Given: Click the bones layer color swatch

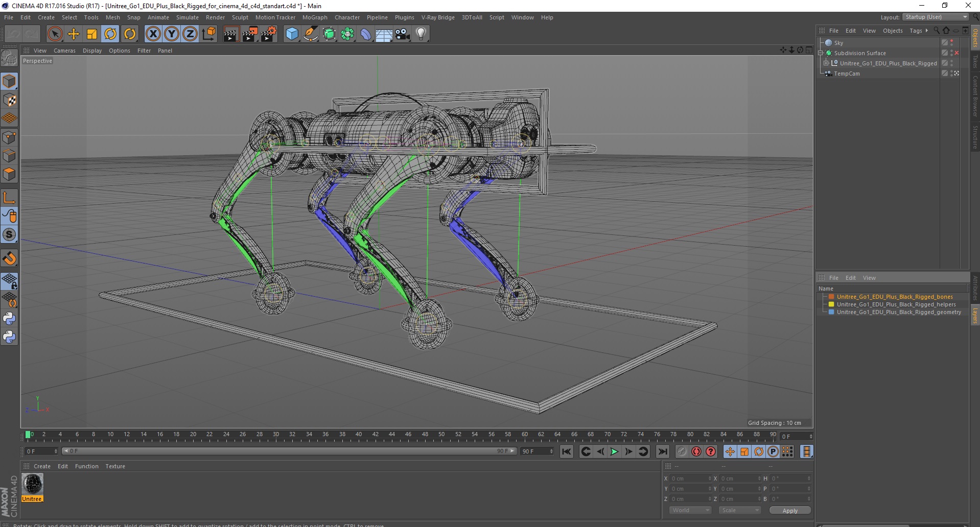Looking at the screenshot, I should coord(831,297).
